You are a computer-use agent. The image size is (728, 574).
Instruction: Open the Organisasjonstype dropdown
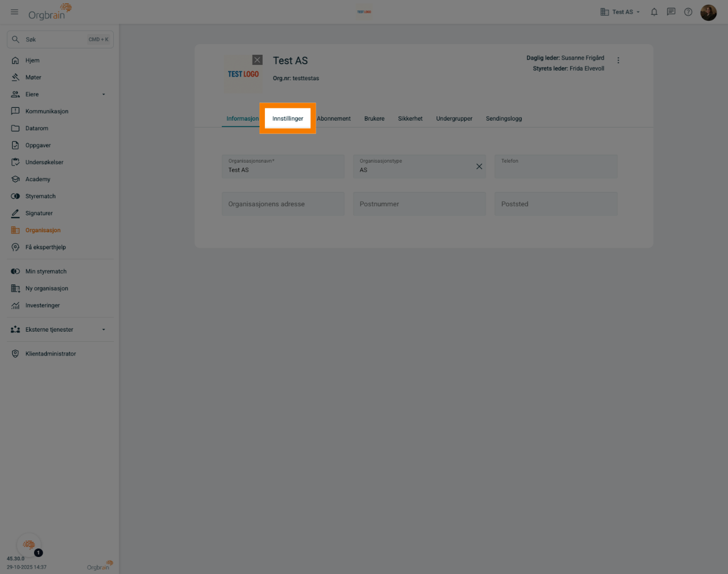click(420, 166)
